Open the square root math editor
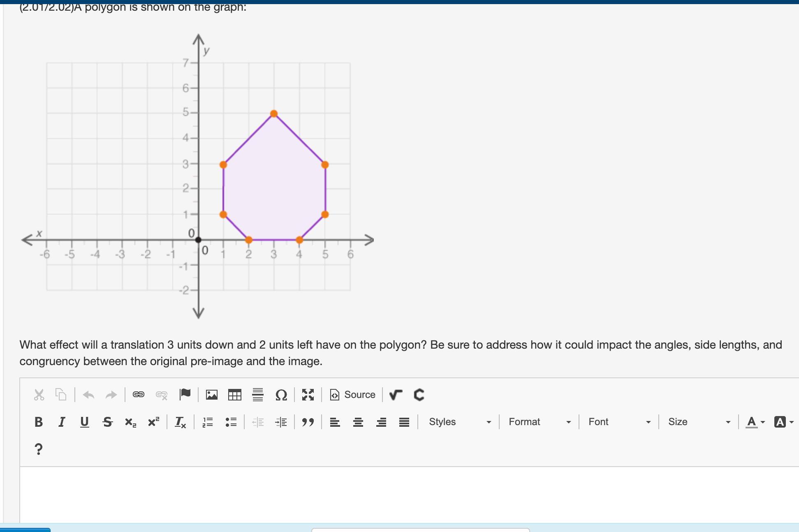Screen dimensions: 799x532 [396, 395]
